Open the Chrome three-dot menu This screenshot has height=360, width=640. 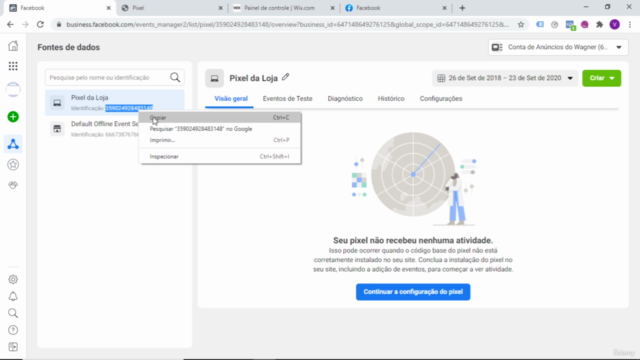630,24
